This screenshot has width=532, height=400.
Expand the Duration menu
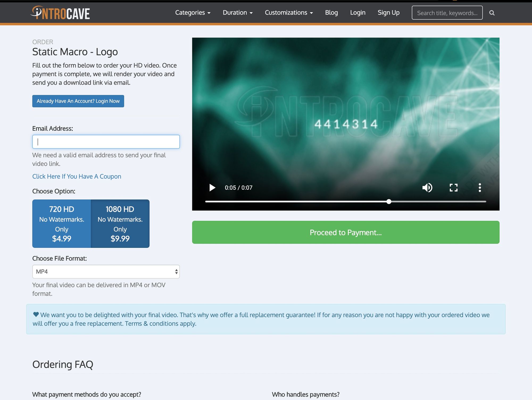click(237, 12)
